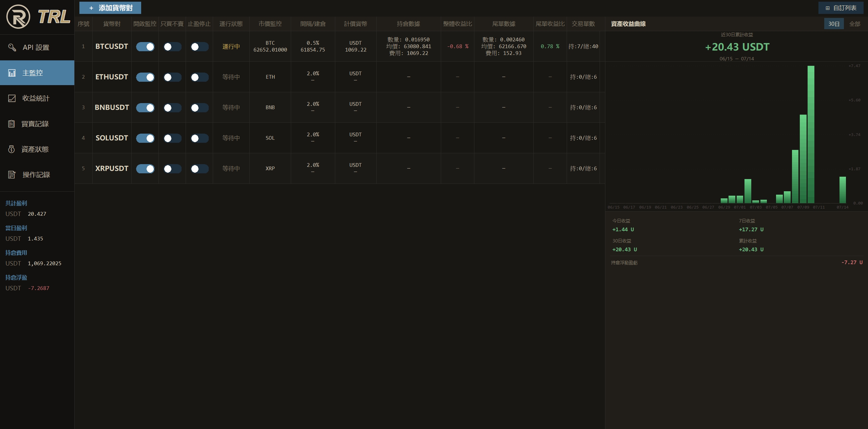Click the -7.27 U floating loss value

pyautogui.click(x=852, y=262)
